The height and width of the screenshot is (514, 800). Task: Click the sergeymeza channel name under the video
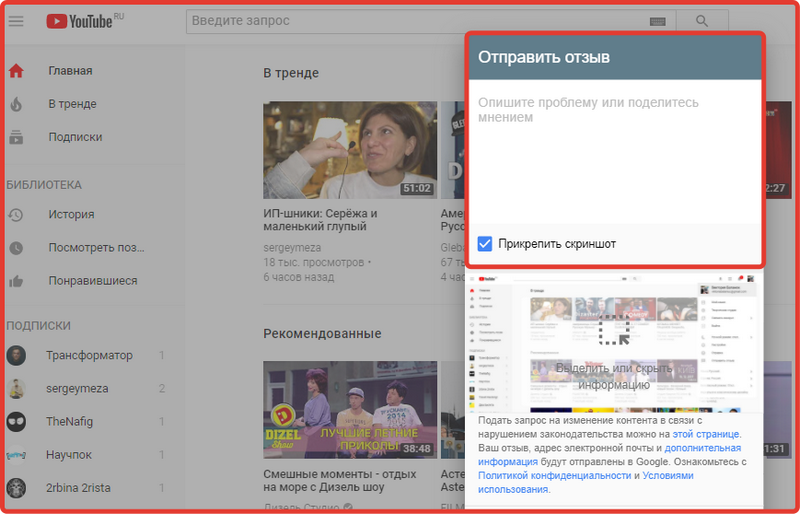[x=292, y=248]
